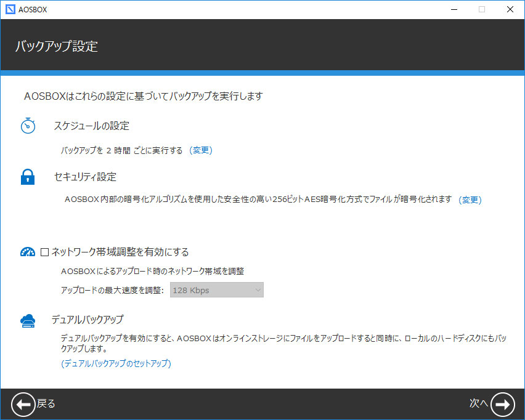Minimize the AOSBOX window
This screenshot has height=420, width=525.
click(x=454, y=9)
